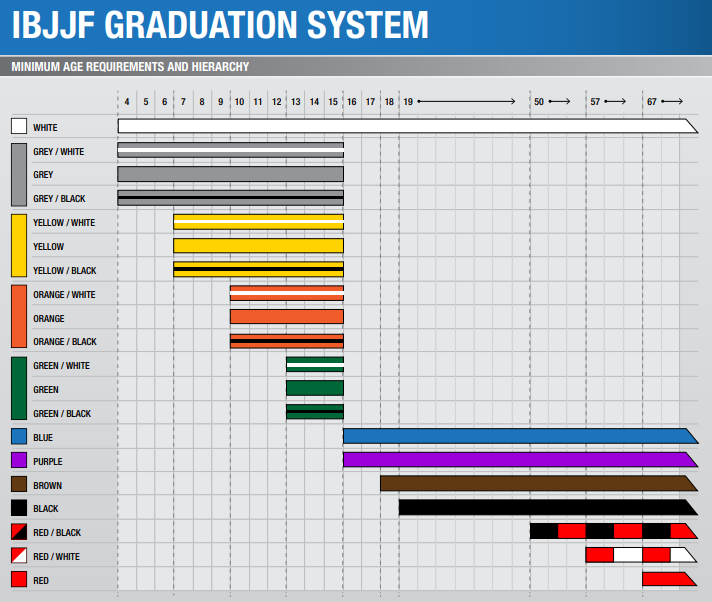Click the white belt timeline bar

(408, 126)
